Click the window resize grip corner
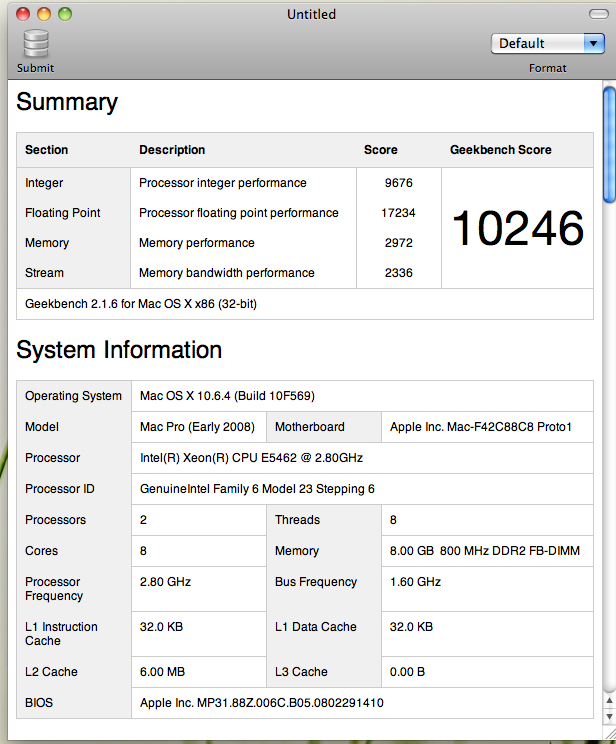 click(609, 734)
